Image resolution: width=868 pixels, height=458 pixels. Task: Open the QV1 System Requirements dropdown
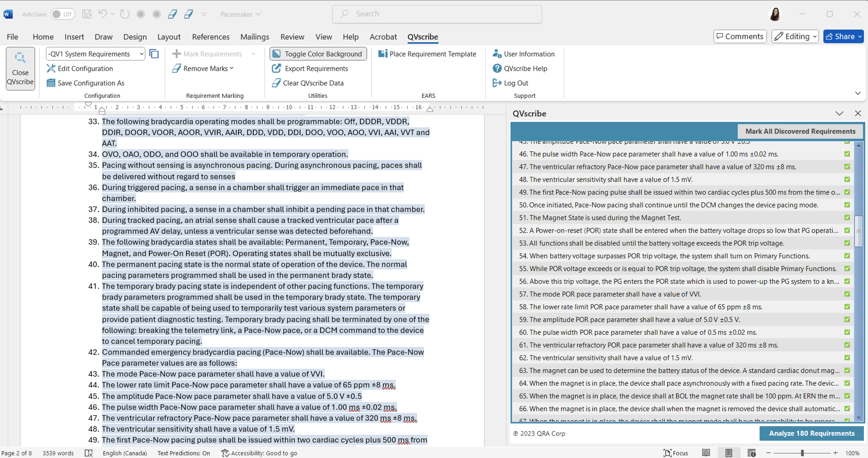(95, 54)
